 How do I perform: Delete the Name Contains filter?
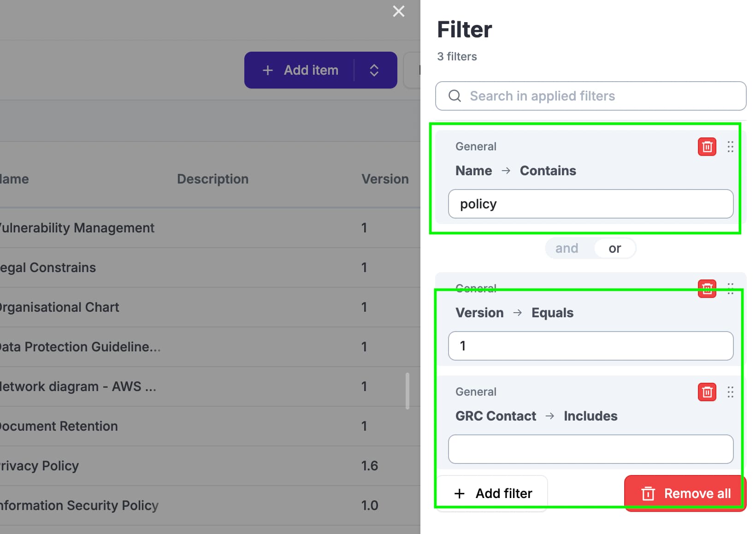tap(707, 147)
